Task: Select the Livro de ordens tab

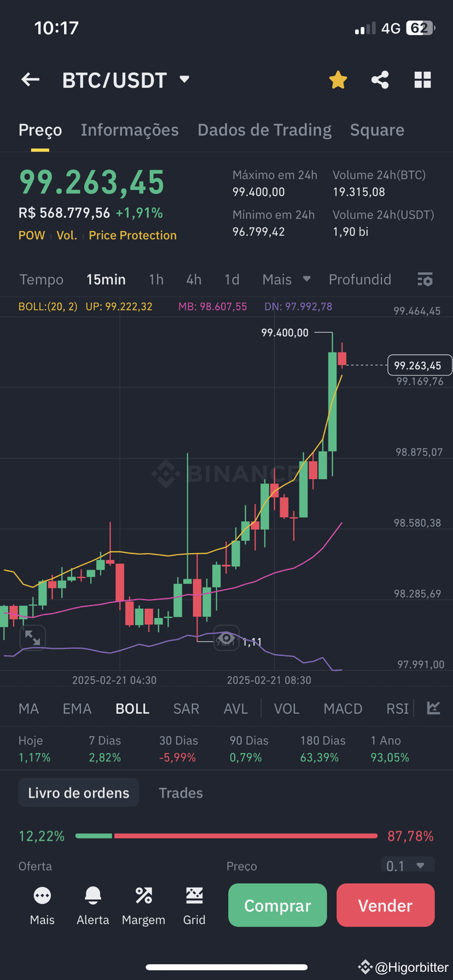Action: 79,793
